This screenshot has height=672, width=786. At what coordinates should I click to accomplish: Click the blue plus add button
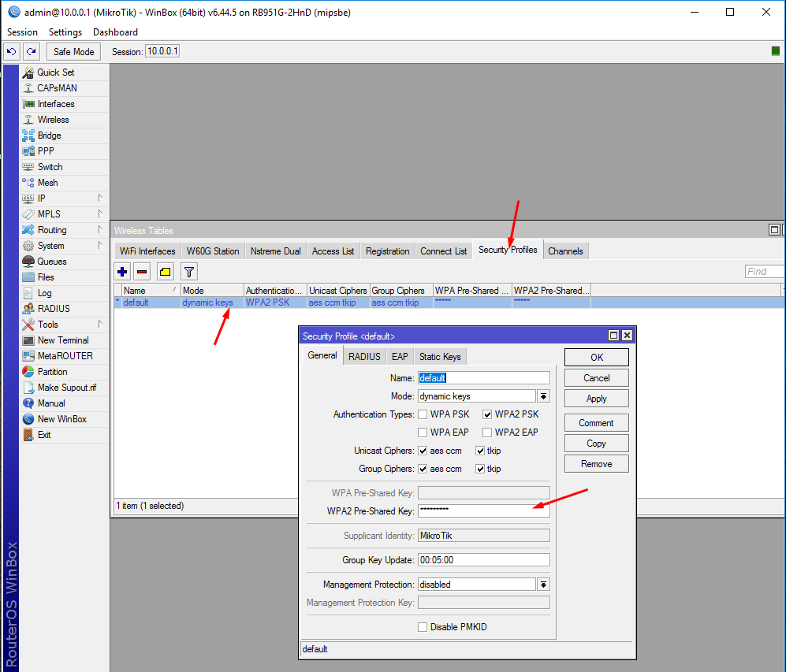pos(122,272)
